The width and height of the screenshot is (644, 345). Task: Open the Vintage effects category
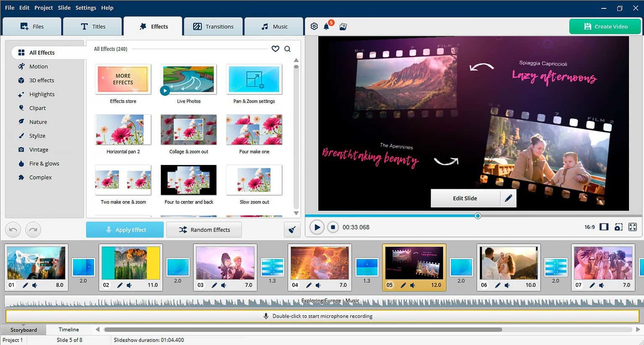pos(39,149)
